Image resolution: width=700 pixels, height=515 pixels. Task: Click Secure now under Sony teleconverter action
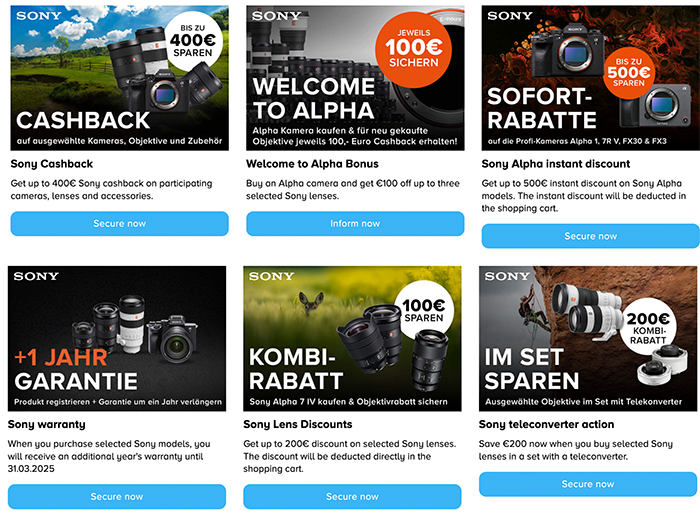tap(588, 484)
